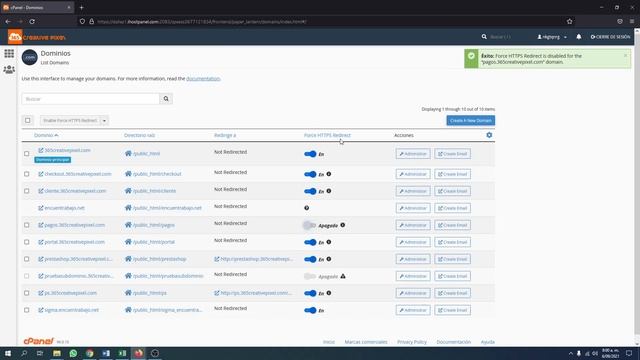
Task: Click Create Email for 365creativepixel.com main domain
Action: point(453,154)
